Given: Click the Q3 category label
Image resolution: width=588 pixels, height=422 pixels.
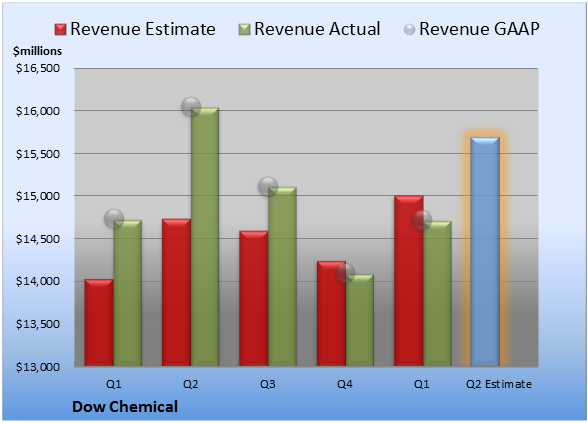Looking at the screenshot, I should (x=268, y=384).
